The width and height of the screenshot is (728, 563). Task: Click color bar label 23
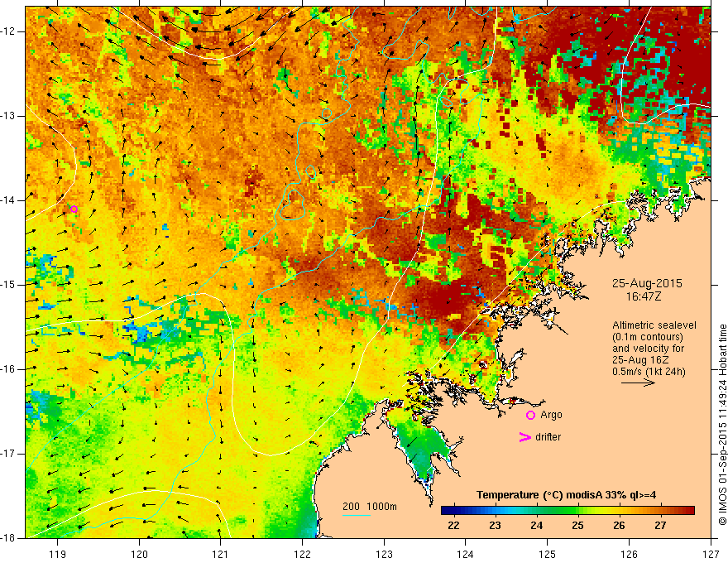point(495,526)
